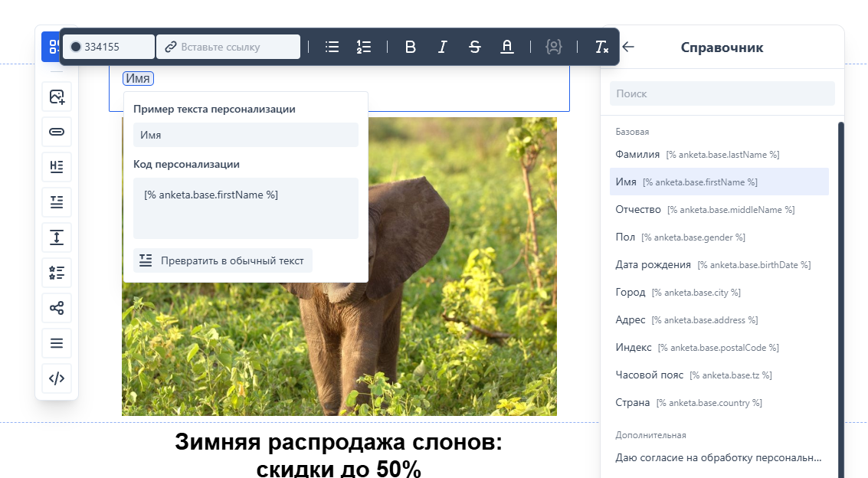The image size is (868, 478).
Task: Select Город in the directory list
Action: click(x=719, y=292)
